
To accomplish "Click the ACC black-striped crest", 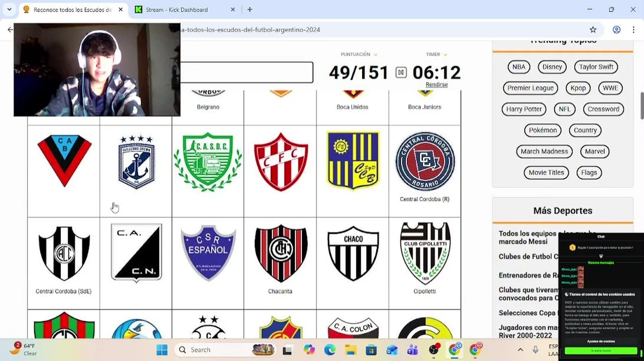I will click(x=64, y=253).
